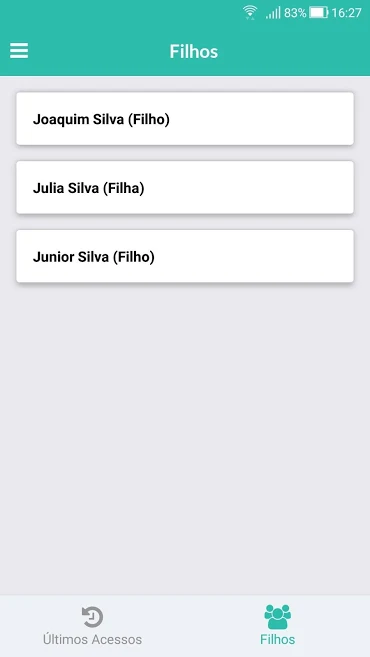Open the hamburger menu
Viewport: 370px width, 657px height.
point(19,51)
